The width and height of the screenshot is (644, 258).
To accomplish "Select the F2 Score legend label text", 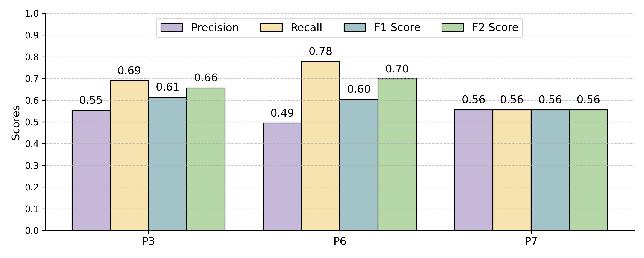I will (495, 27).
